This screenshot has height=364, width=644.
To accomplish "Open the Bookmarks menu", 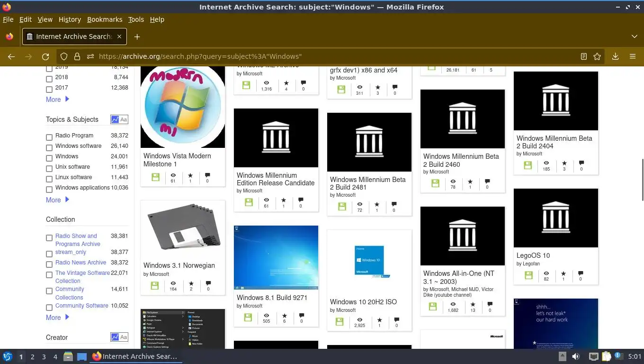I will tap(105, 19).
